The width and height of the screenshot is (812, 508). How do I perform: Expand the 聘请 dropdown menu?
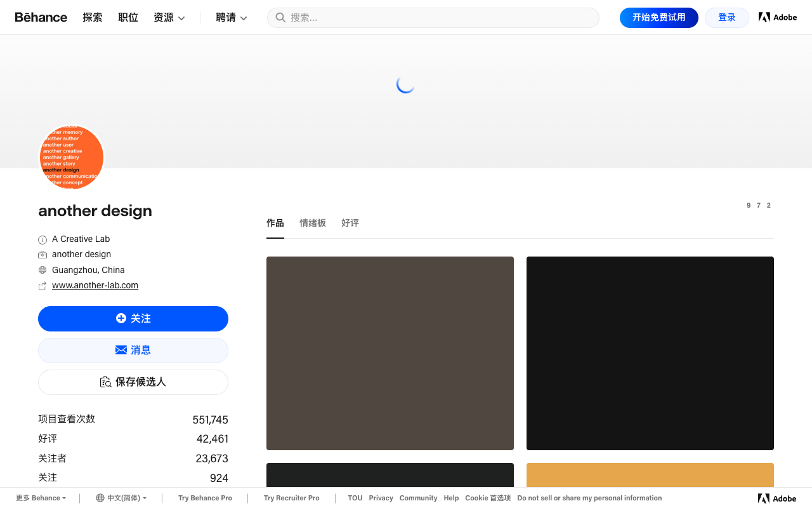[232, 18]
